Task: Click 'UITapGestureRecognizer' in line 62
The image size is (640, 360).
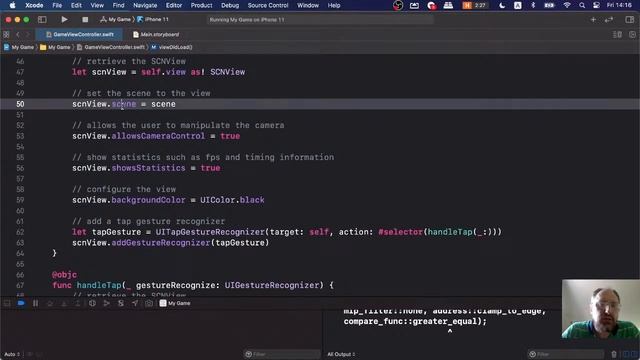Action: point(210,232)
